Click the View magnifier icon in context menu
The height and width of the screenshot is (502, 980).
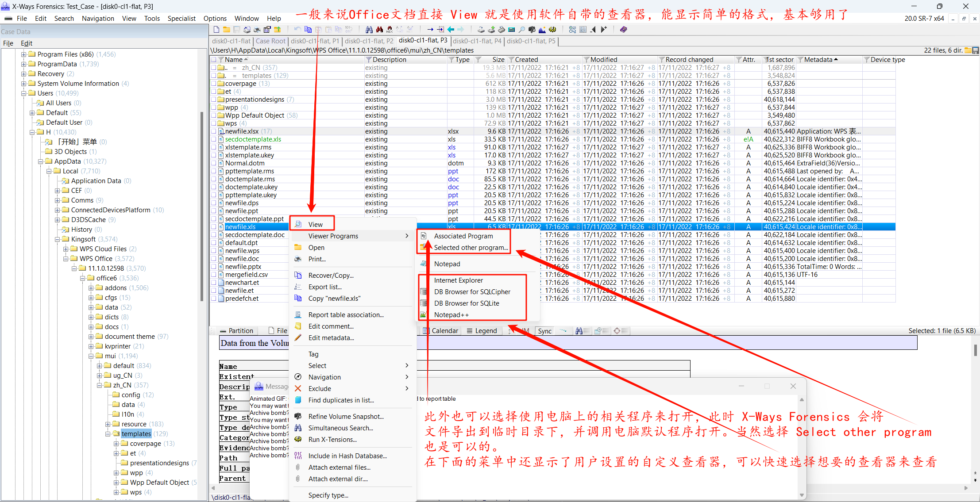click(x=298, y=224)
